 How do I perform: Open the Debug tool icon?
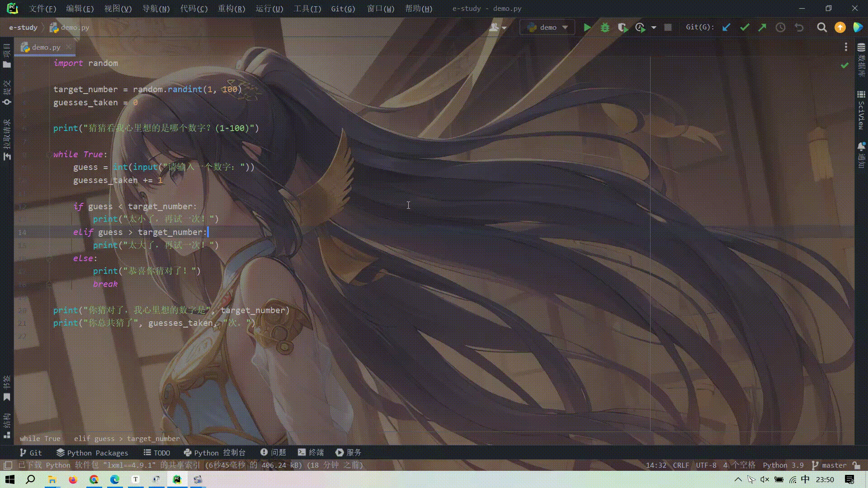[x=604, y=28]
